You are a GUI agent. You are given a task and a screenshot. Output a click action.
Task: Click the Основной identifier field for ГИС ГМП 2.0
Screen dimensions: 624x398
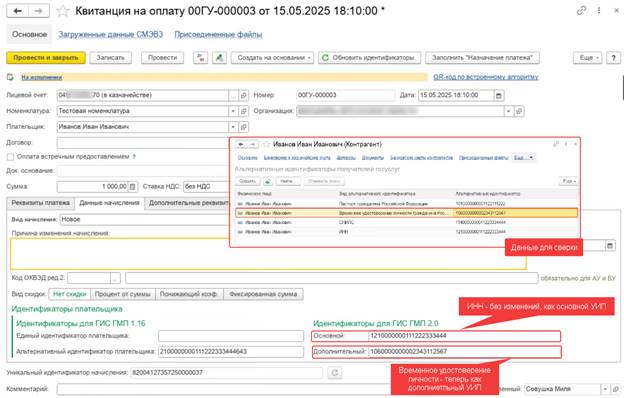tap(464, 336)
